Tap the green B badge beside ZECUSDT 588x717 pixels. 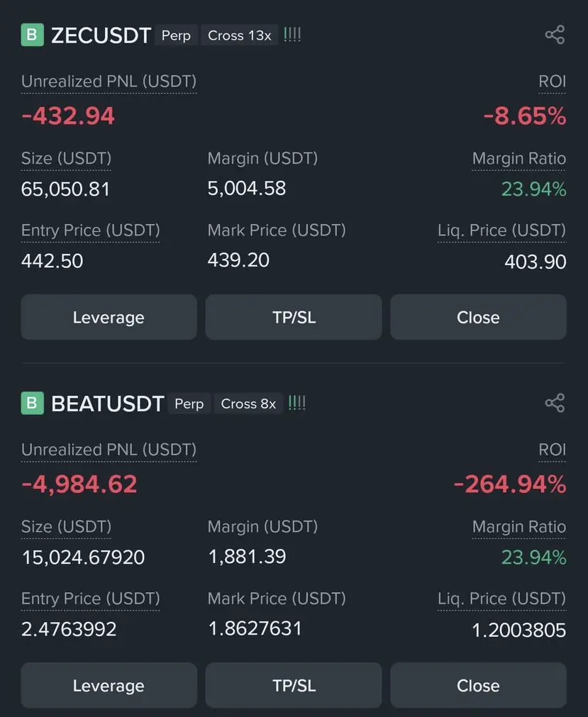(x=32, y=35)
